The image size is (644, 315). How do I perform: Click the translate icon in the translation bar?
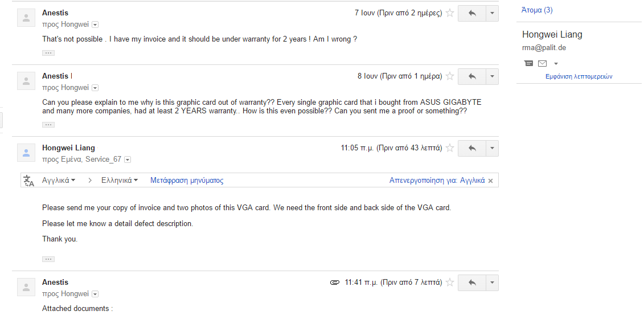point(28,181)
